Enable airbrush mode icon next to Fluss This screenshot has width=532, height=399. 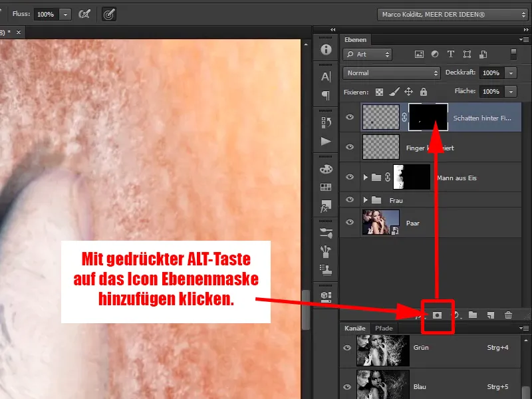point(84,14)
